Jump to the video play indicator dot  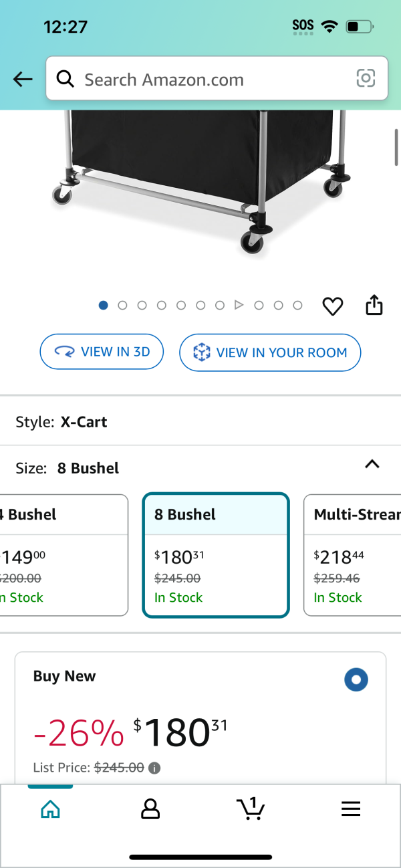[239, 305]
